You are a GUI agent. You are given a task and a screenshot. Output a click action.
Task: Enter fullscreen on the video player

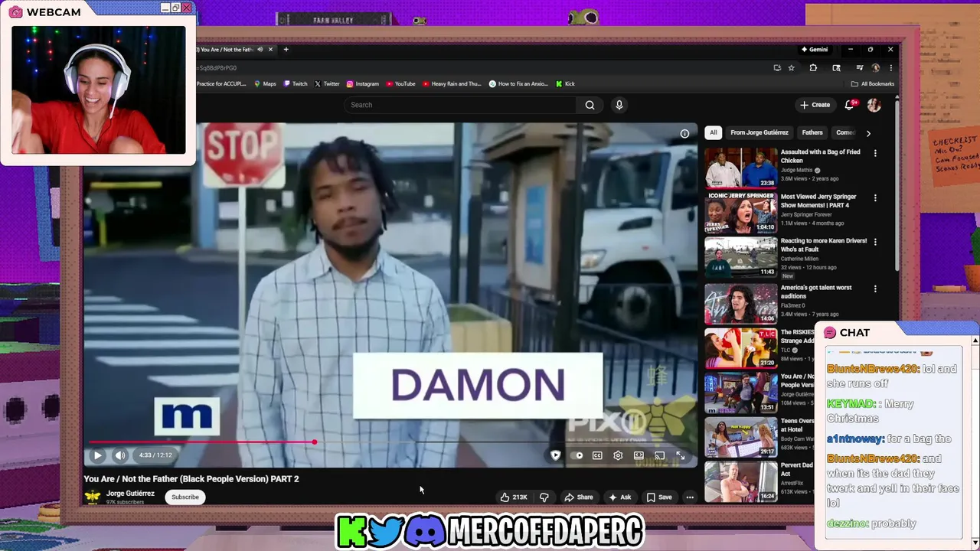680,455
